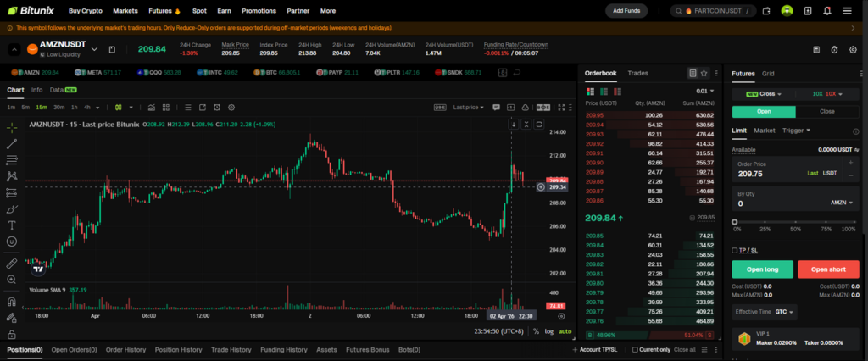Open the page settings gear icon

click(853, 49)
